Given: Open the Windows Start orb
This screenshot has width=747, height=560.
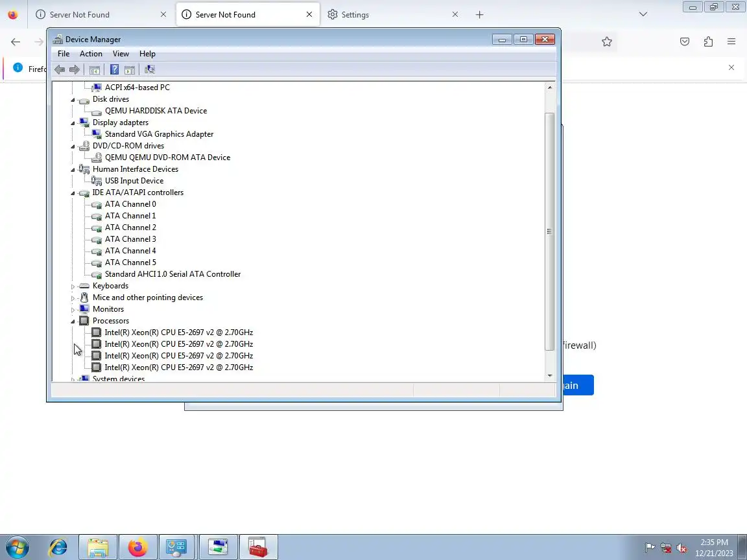Looking at the screenshot, I should click(17, 547).
